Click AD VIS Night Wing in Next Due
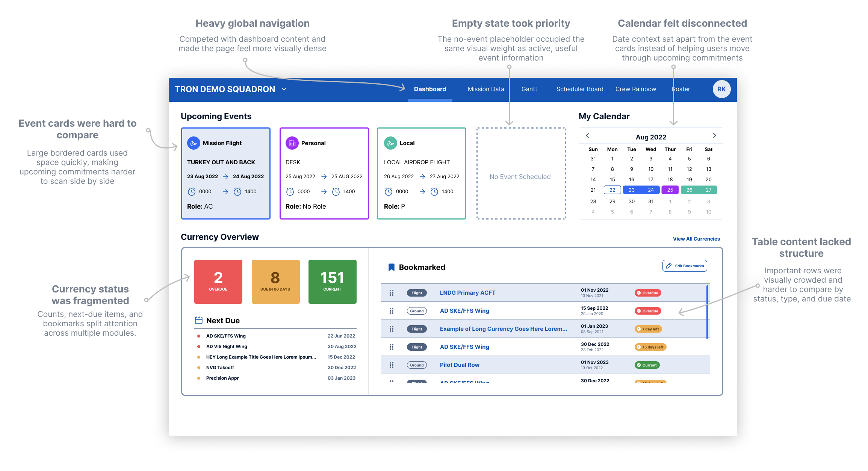This screenshot has width=868, height=471. point(227,347)
